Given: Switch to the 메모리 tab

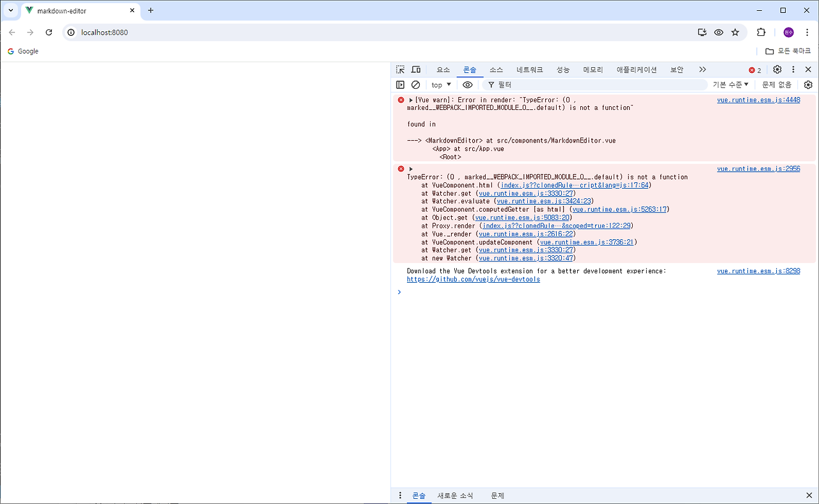Looking at the screenshot, I should 593,70.
